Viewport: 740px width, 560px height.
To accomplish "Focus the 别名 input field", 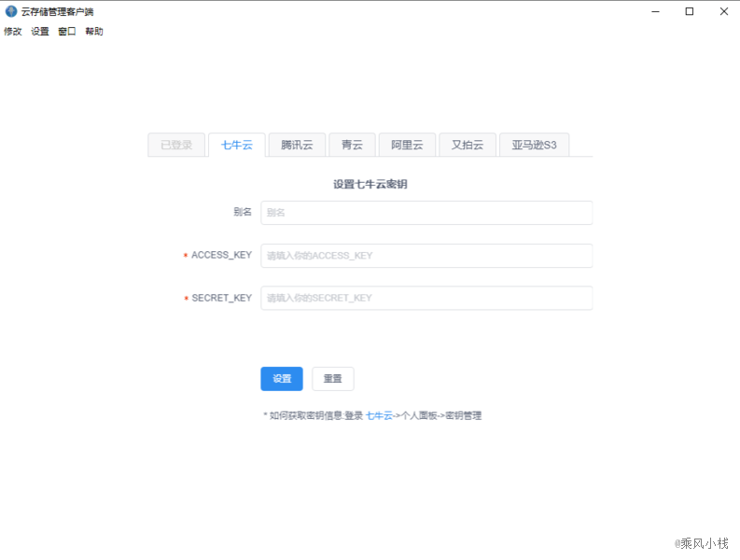I will [x=426, y=213].
